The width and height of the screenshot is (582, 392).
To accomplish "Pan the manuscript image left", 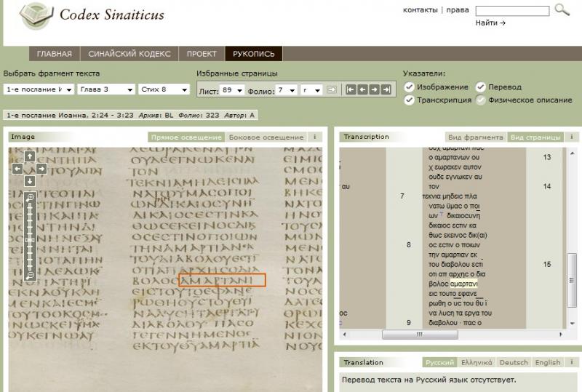I will [x=17, y=169].
